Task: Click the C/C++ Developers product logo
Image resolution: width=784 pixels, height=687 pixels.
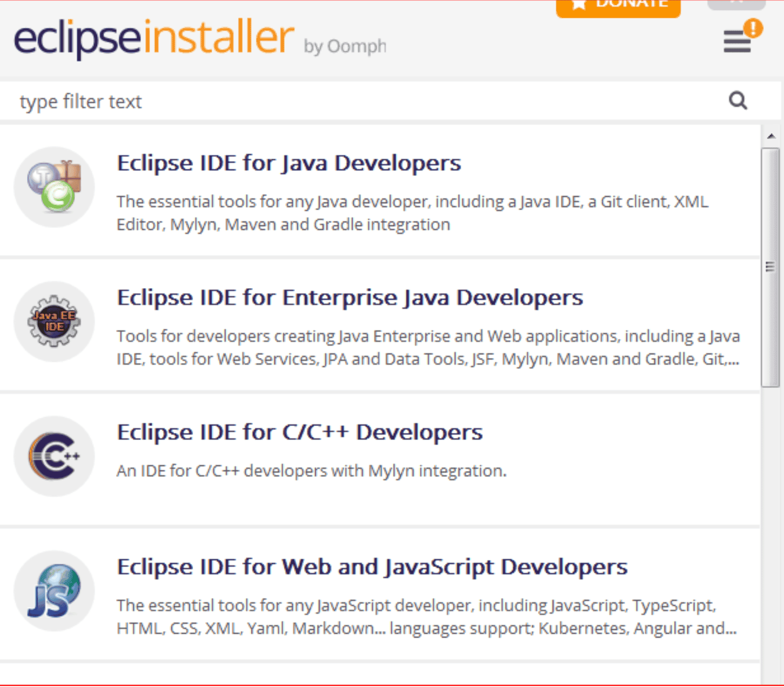Action: [54, 456]
